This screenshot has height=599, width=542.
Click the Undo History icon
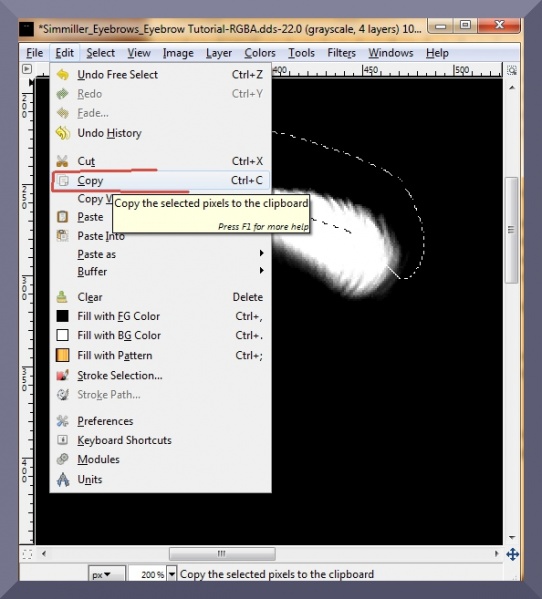point(63,133)
